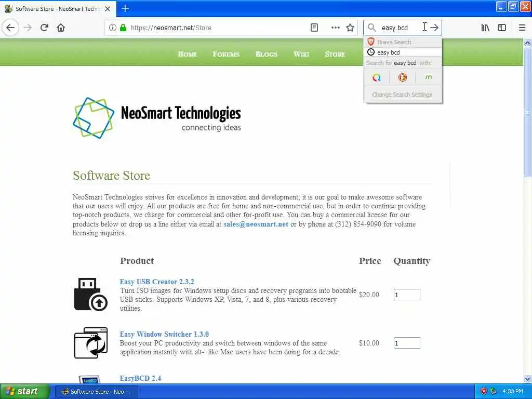Open the Forums navigation item

226,54
